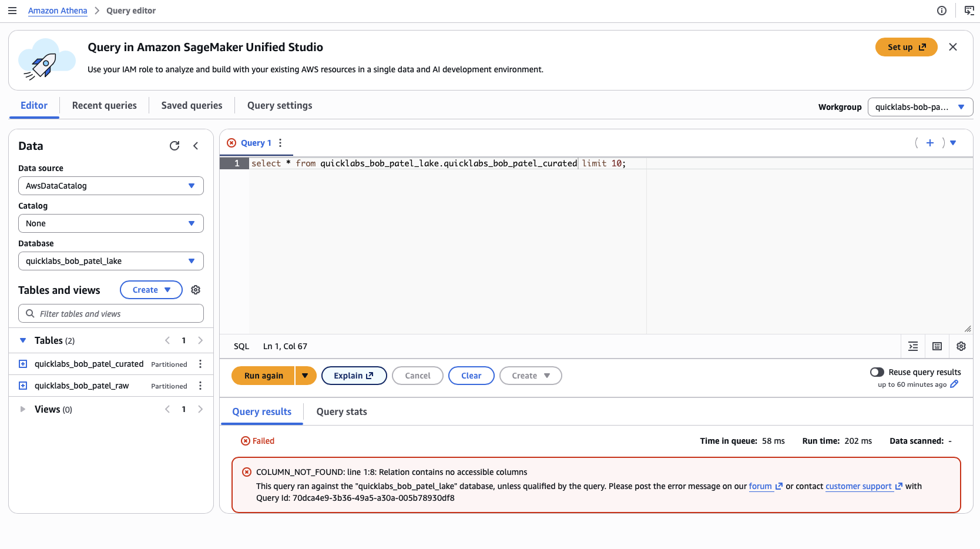Go to next page of Views list
The height and width of the screenshot is (549, 980).
[x=200, y=409]
